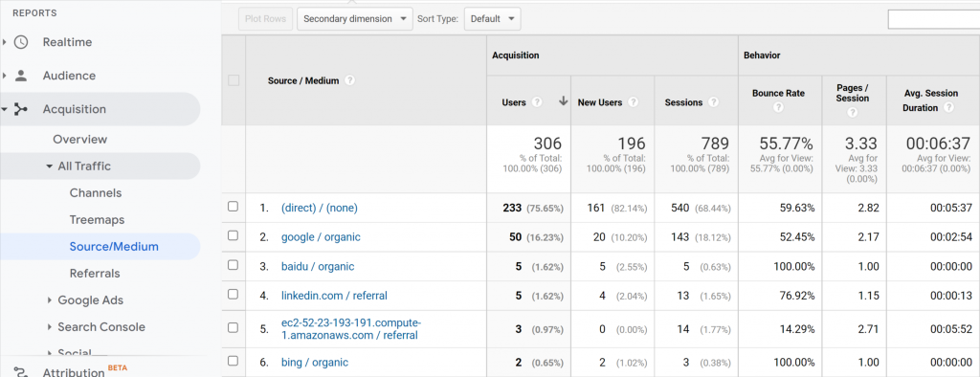
Task: Tick checkbox for google / organic row
Action: [234, 235]
